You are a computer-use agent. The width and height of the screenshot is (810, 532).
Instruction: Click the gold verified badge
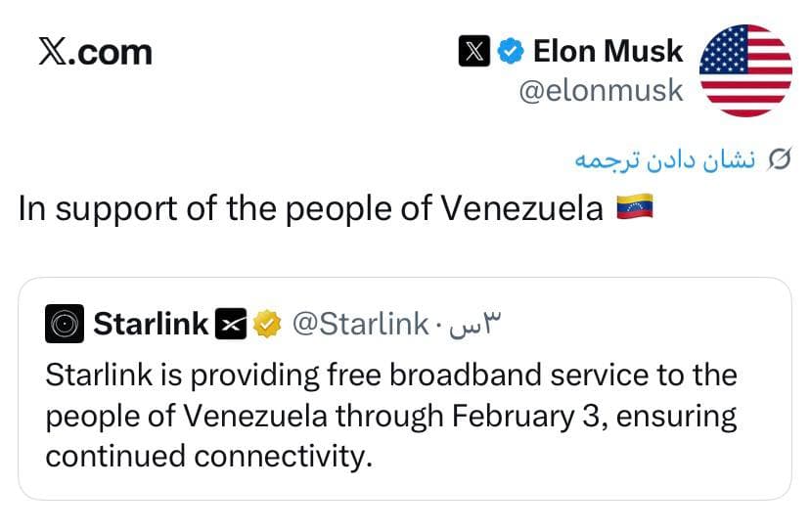(266, 324)
